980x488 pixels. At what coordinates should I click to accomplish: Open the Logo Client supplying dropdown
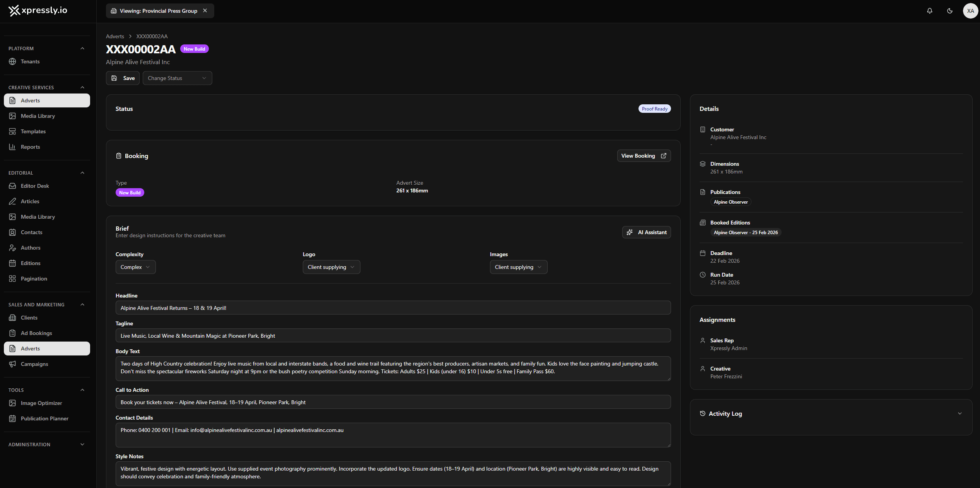[x=331, y=267]
